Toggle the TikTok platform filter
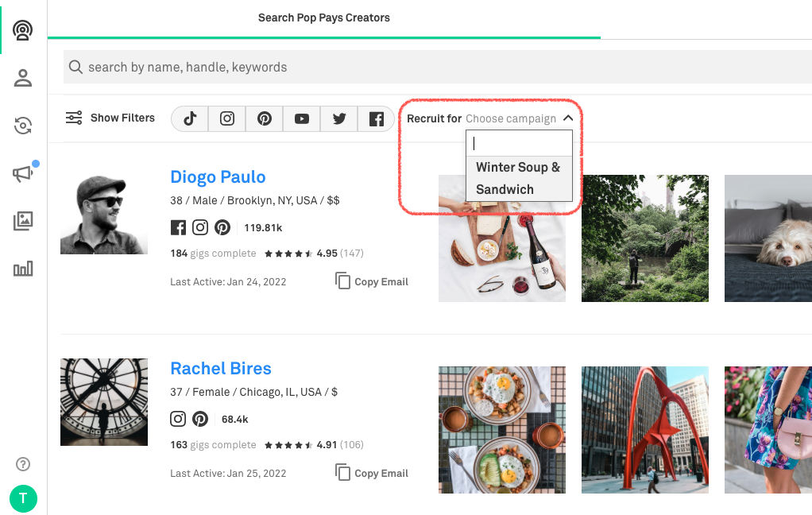 pyautogui.click(x=190, y=118)
